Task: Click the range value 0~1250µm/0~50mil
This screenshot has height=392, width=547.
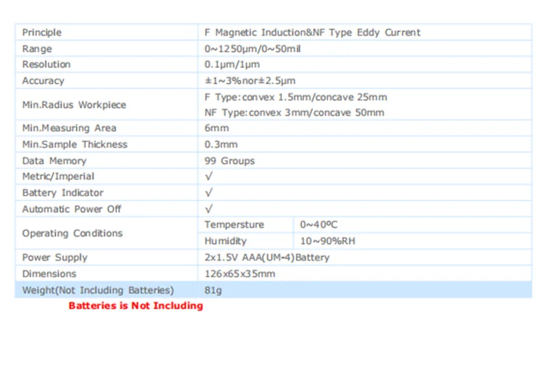Action: (x=252, y=49)
